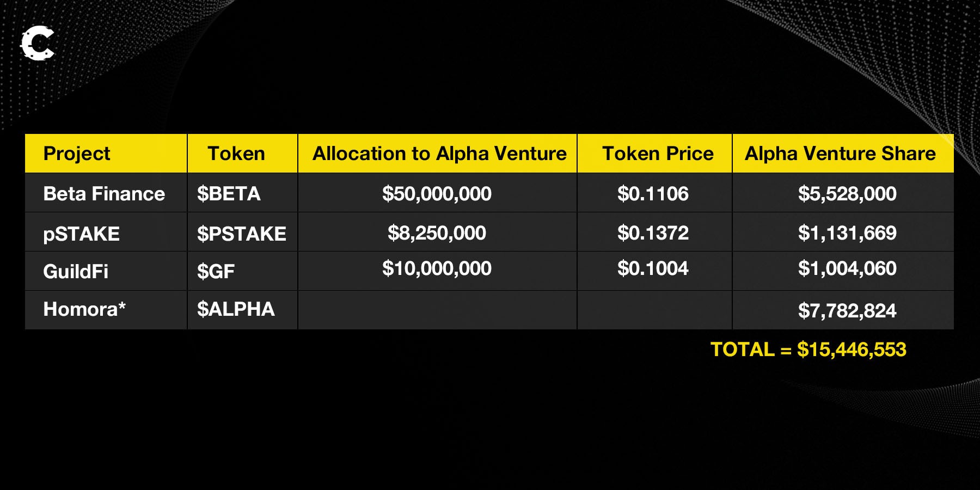Screen dimensions: 980x490
Task: Click the Token column header
Action: point(236,154)
